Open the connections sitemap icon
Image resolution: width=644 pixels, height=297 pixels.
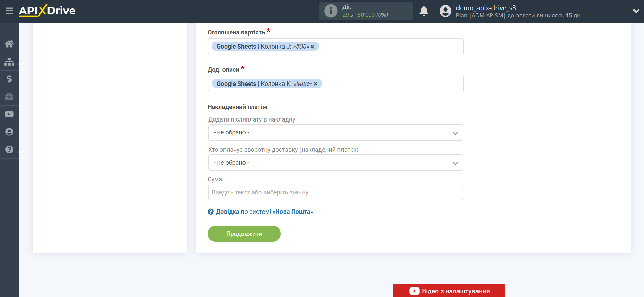pos(9,61)
